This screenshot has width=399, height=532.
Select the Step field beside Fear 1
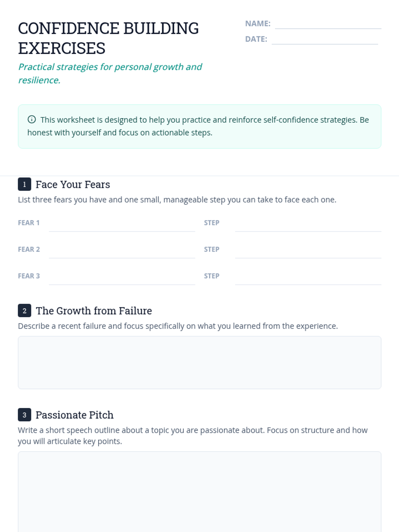[x=308, y=225]
